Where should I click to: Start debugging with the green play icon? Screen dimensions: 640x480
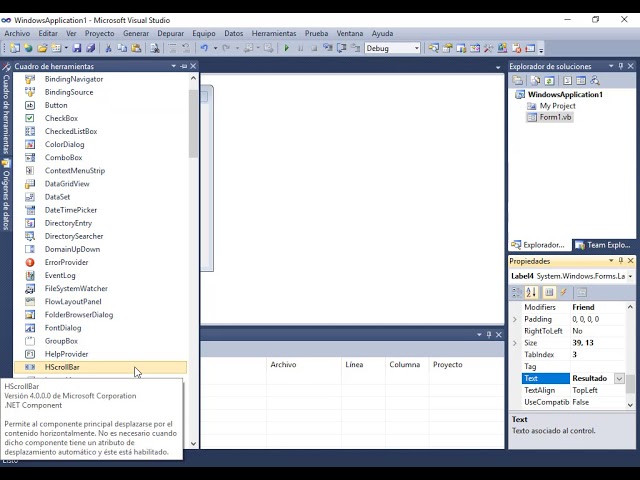click(287, 48)
